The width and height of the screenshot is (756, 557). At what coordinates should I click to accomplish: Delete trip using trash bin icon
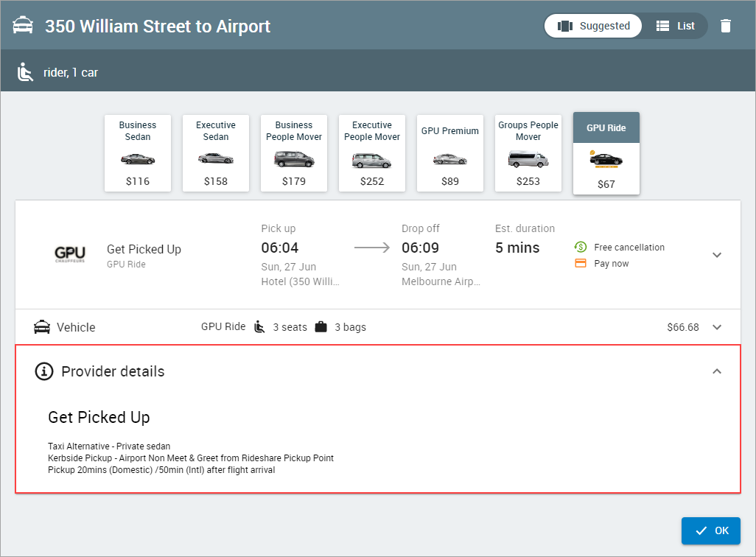coord(726,26)
